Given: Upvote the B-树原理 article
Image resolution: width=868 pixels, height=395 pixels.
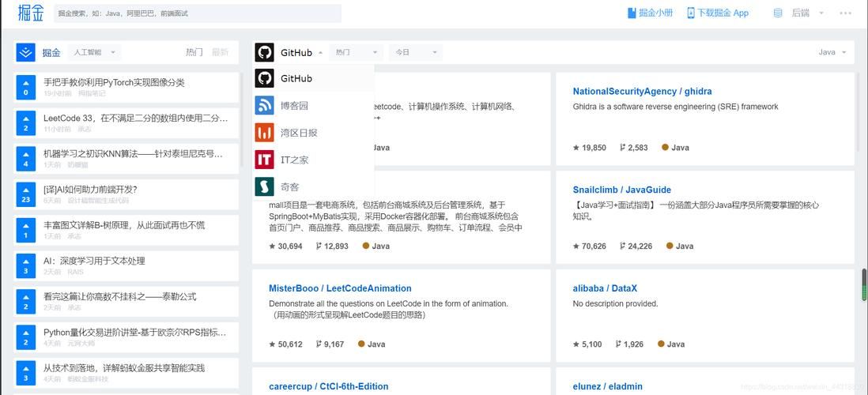Looking at the screenshot, I should pos(25,230).
